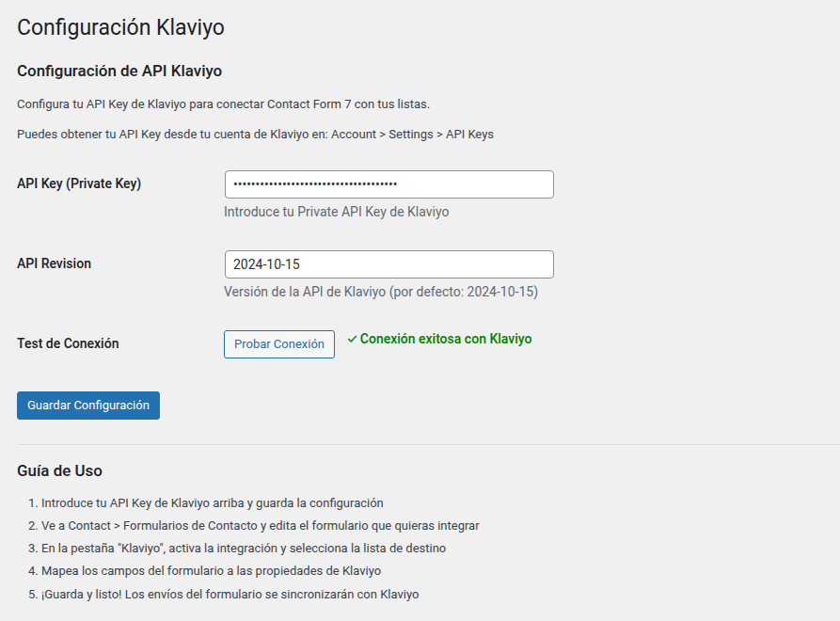840x621 pixels.
Task: Click the 'API Revision' label
Action: (55, 263)
